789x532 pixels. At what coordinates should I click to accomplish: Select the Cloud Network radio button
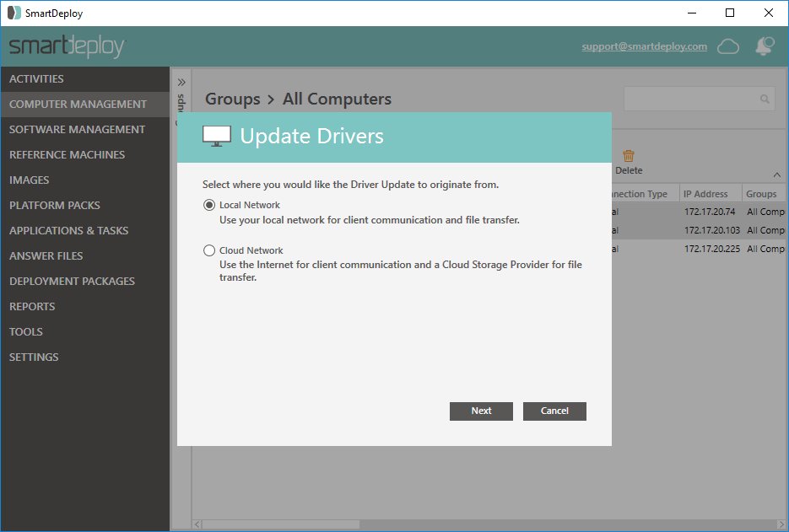[x=208, y=250]
